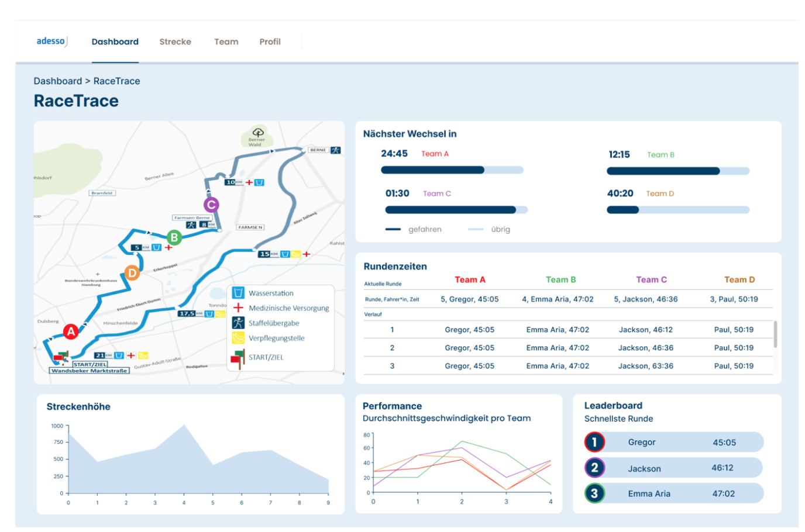
Task: Click the Verpflegungstelle icon in the legend
Action: (238, 338)
